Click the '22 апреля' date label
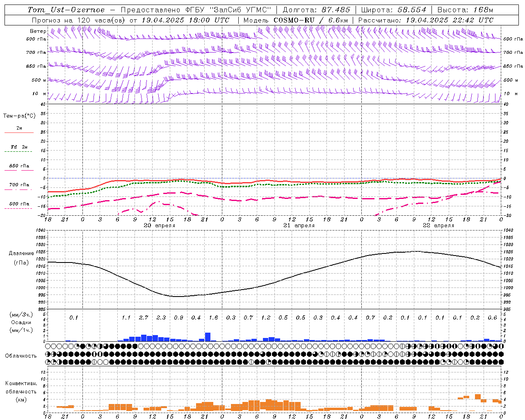 tap(438, 226)
